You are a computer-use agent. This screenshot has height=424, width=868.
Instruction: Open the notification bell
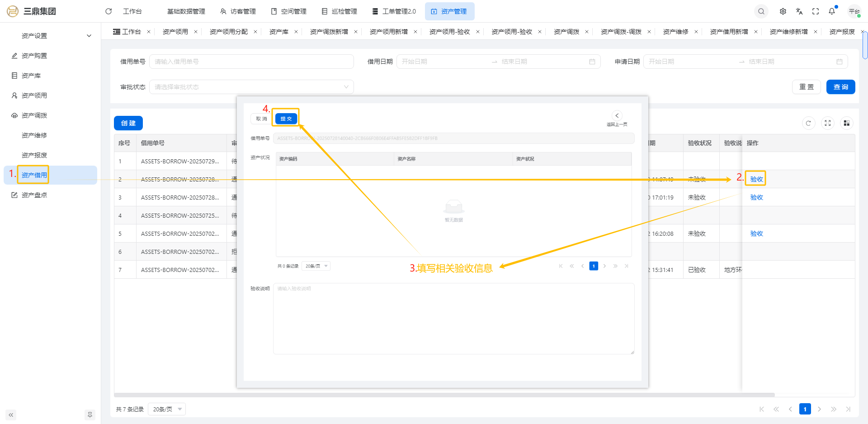832,11
